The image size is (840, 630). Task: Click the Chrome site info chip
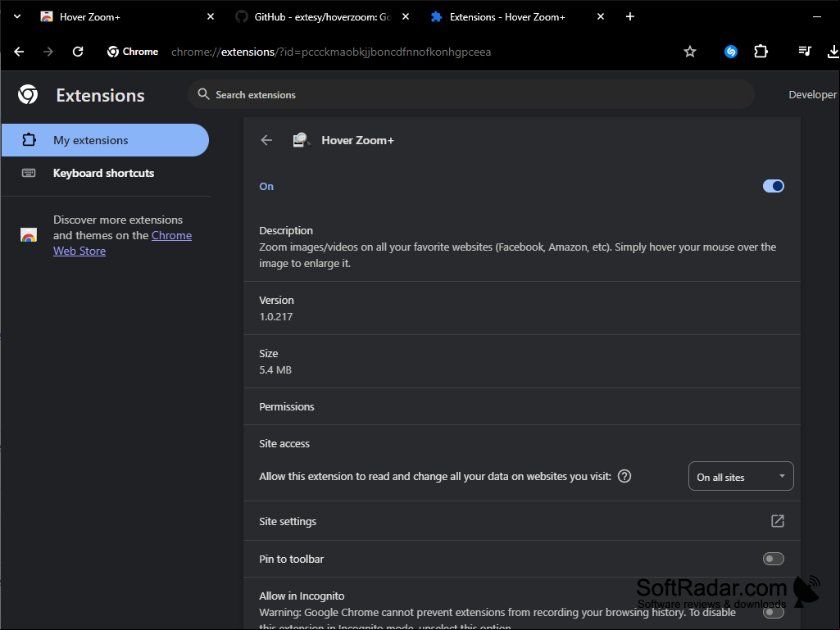point(133,52)
